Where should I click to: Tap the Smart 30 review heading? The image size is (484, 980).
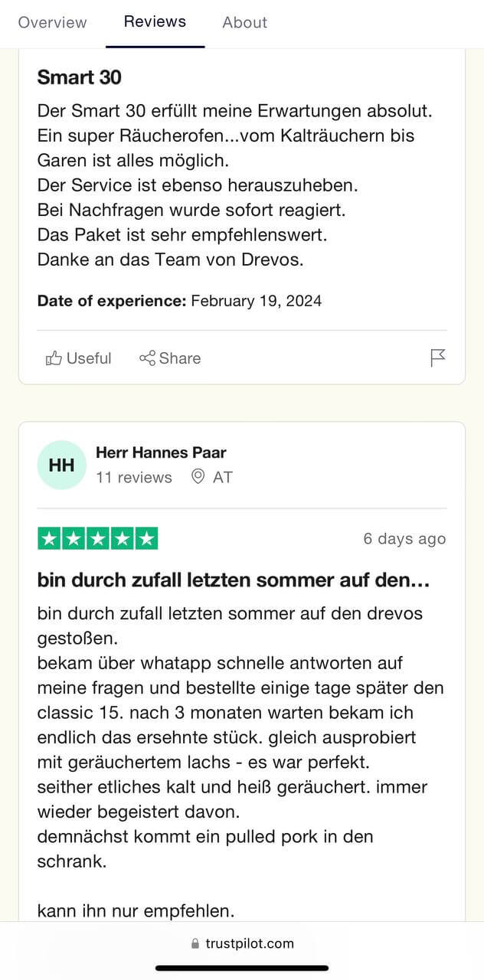pos(80,77)
